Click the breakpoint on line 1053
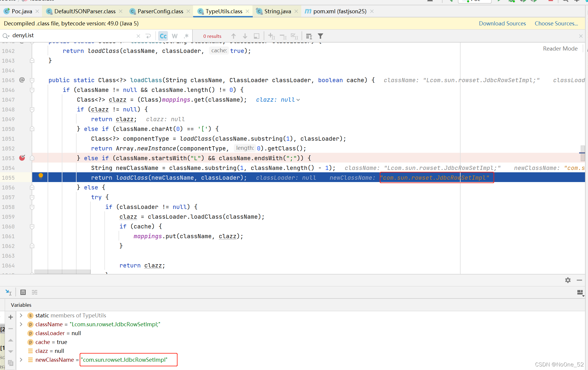The image size is (588, 370). point(22,158)
